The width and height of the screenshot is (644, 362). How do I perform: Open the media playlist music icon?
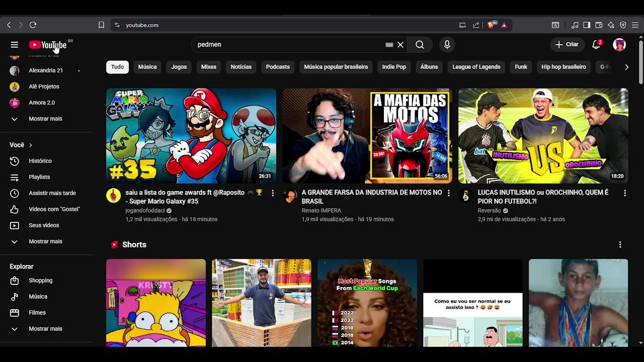point(575,25)
